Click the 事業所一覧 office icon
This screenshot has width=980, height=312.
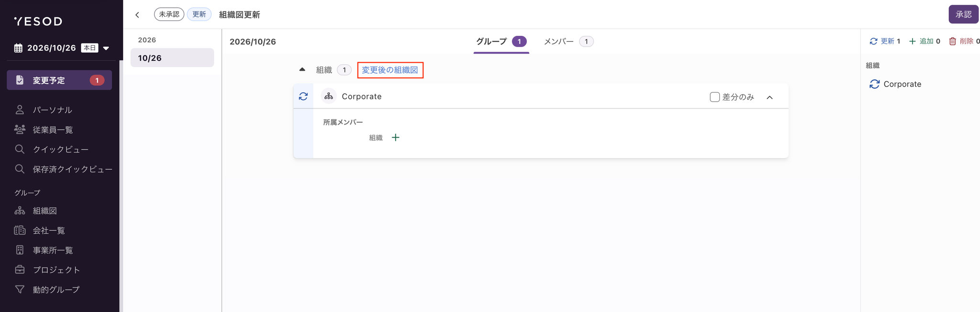click(x=20, y=250)
